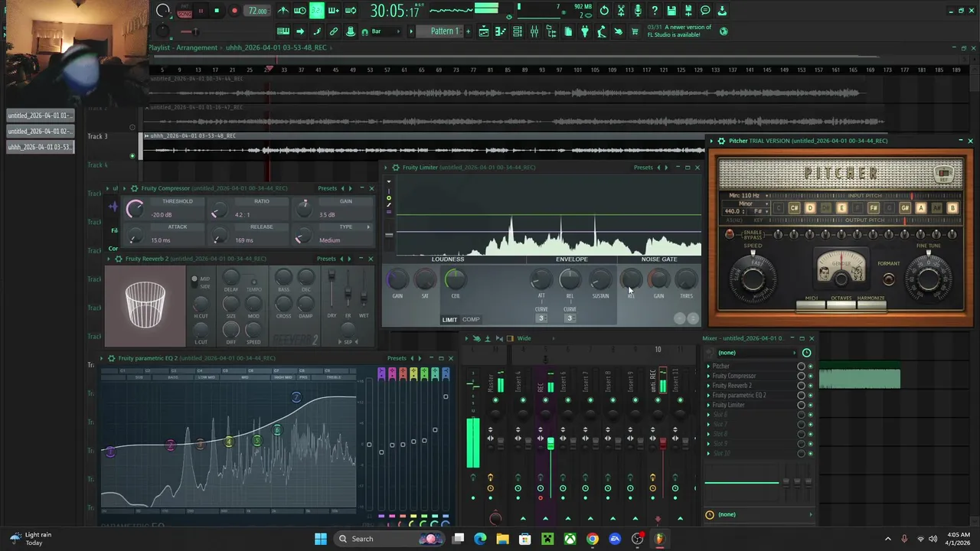The height and width of the screenshot is (551, 980).
Task: Select Fruity parametric EQ 2 slot in mixer
Action: (750, 395)
